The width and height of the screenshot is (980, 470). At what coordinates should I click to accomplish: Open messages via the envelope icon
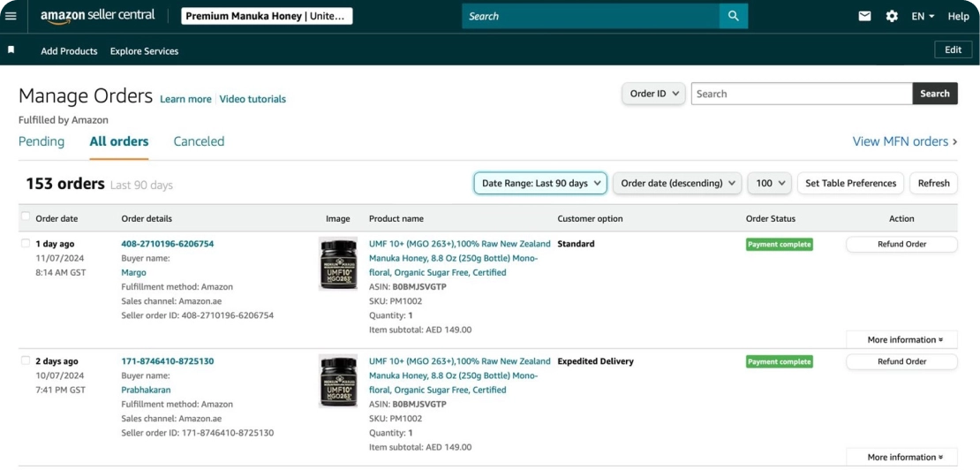coord(864,16)
